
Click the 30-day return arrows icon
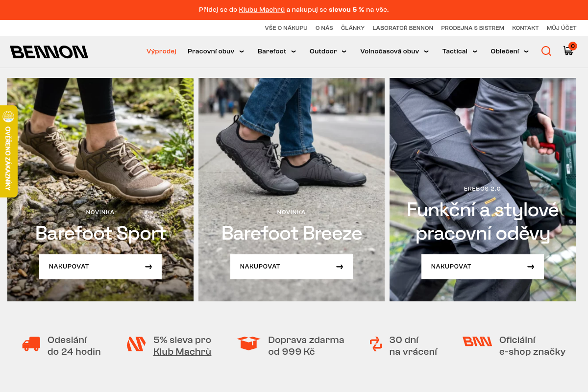coord(375,344)
